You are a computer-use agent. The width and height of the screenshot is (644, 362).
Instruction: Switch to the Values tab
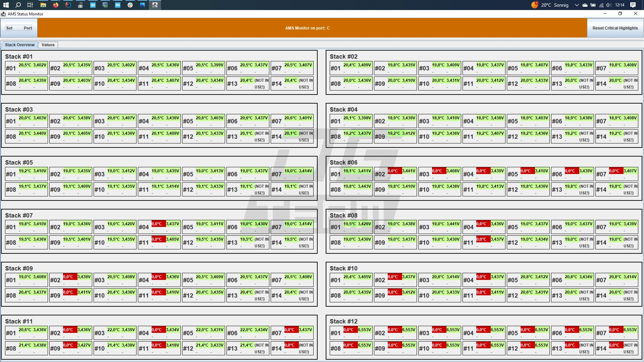coord(48,45)
